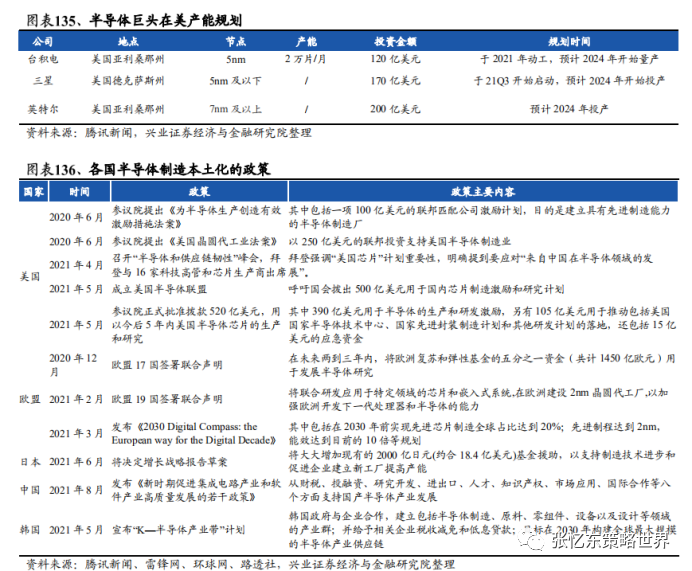Click the '时间' column header
The width and height of the screenshot is (692, 571).
[x=79, y=192]
